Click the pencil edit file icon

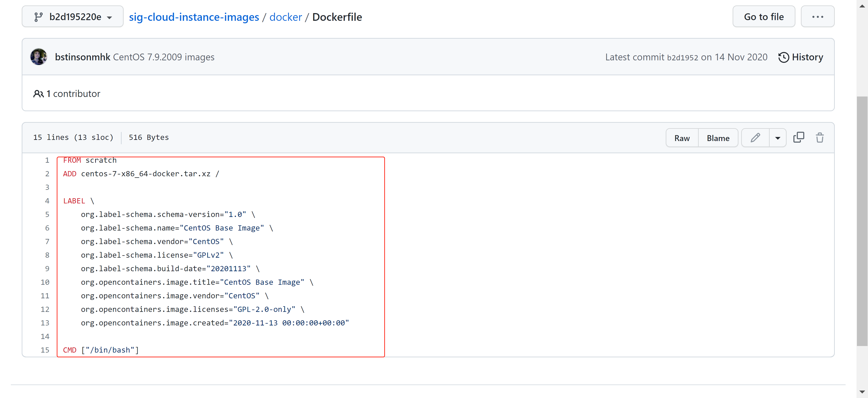click(755, 138)
